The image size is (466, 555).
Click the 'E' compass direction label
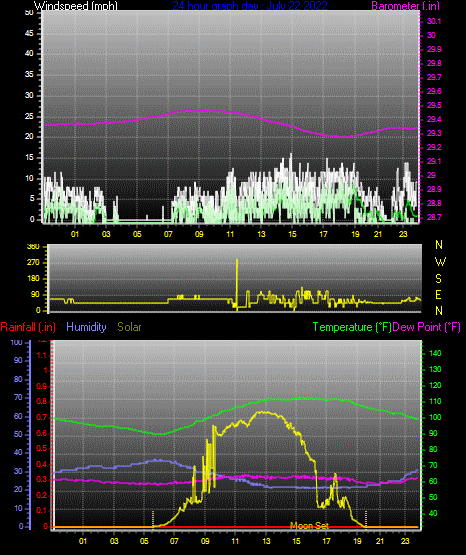(x=438, y=294)
